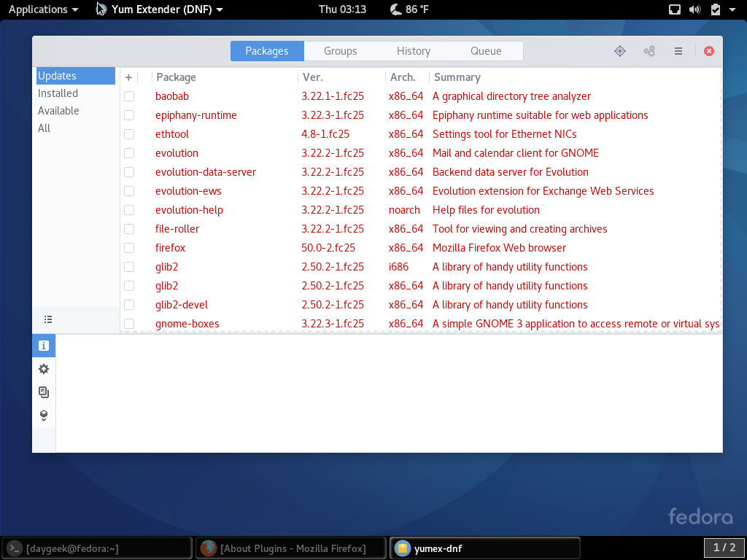747x560 pixels.
Task: Click the i686 architecture cell
Action: click(x=399, y=267)
